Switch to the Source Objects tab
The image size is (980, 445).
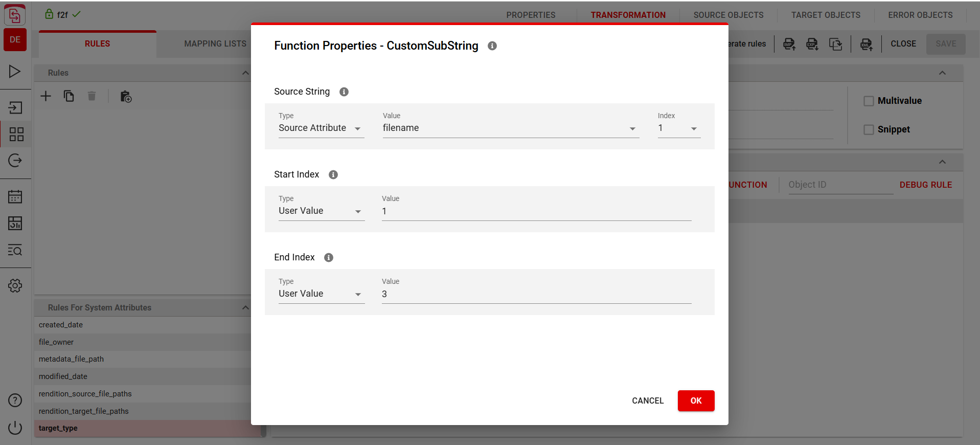(x=728, y=15)
